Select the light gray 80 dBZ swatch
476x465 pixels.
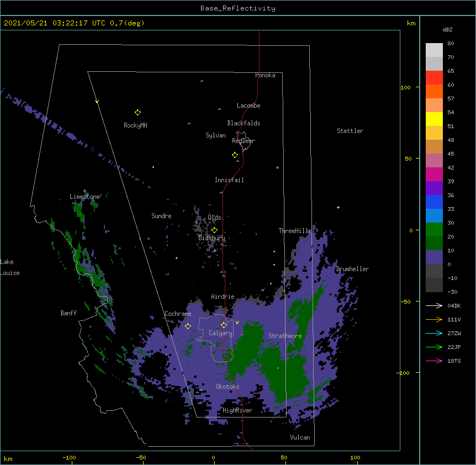(x=434, y=50)
